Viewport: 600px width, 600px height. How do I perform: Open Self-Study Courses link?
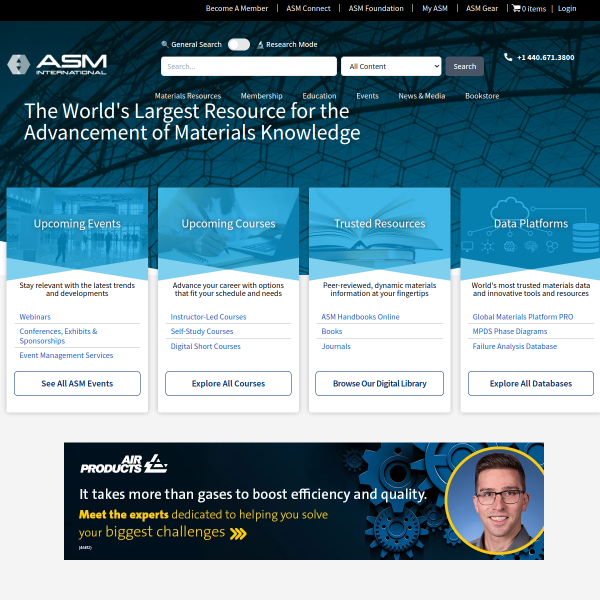pyautogui.click(x=202, y=331)
